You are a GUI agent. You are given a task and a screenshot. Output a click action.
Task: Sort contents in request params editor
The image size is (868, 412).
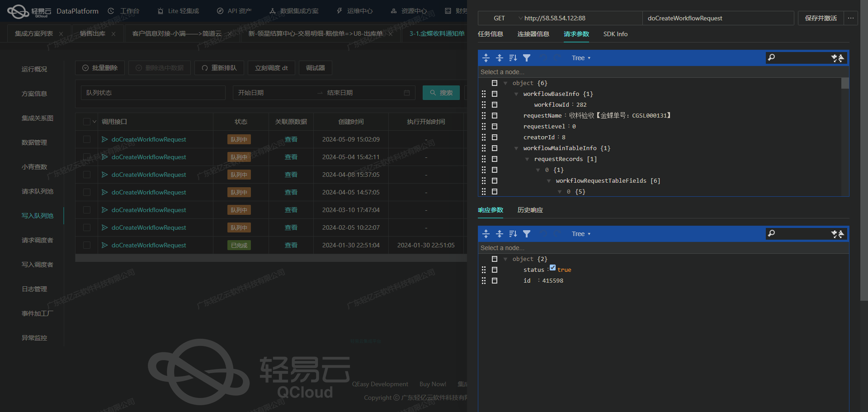(513, 58)
